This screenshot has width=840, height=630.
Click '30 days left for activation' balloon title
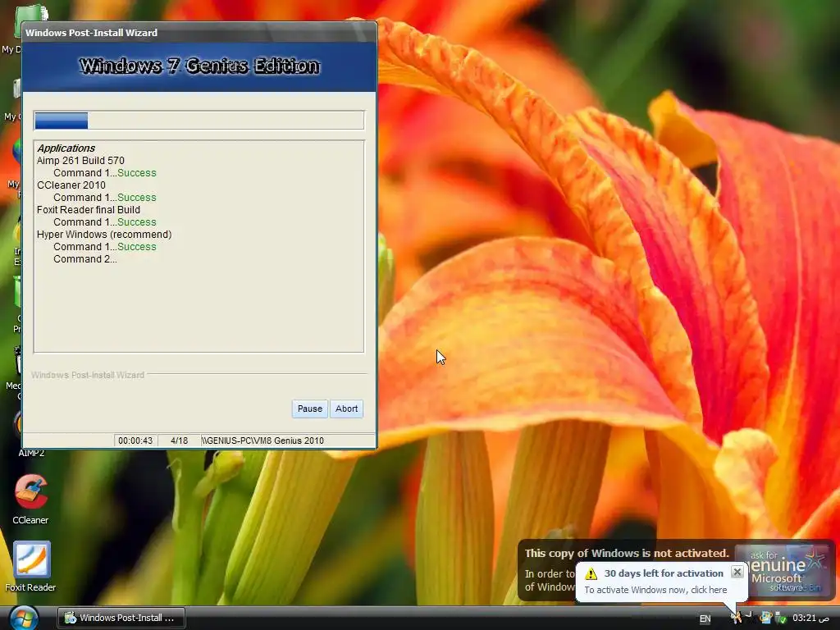coord(664,573)
